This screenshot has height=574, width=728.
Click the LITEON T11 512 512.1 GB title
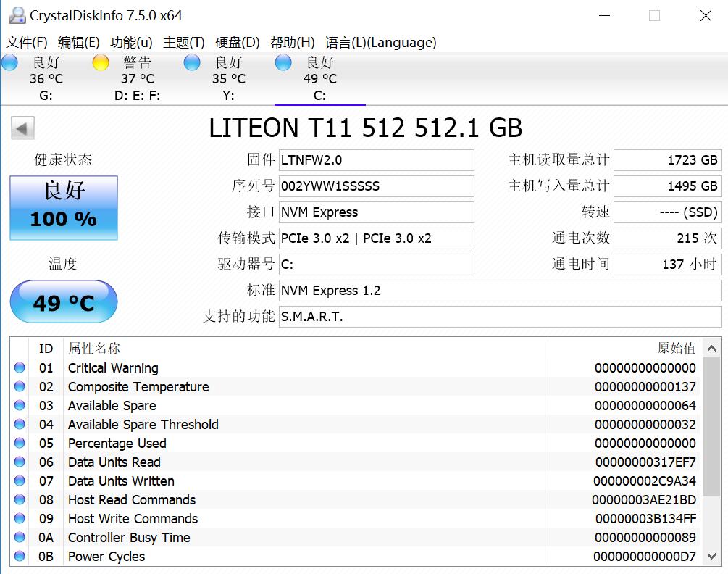click(365, 128)
